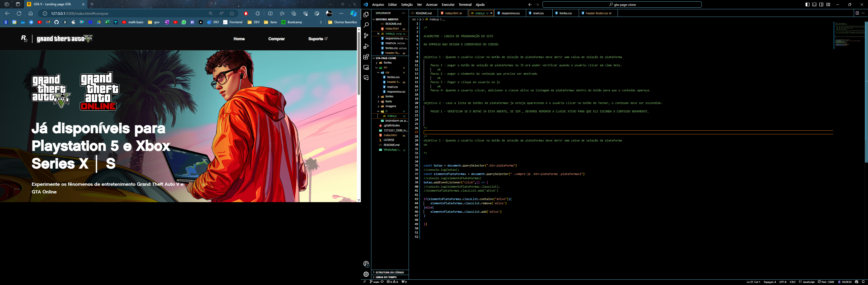The image size is (868, 285).
Task: Open the VS Code Explorer view
Action: pos(366,15)
